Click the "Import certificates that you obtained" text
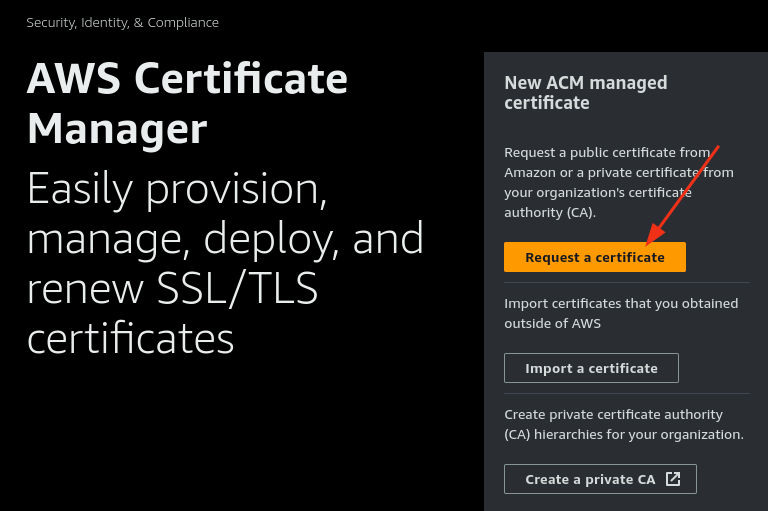The image size is (768, 511). coord(621,303)
